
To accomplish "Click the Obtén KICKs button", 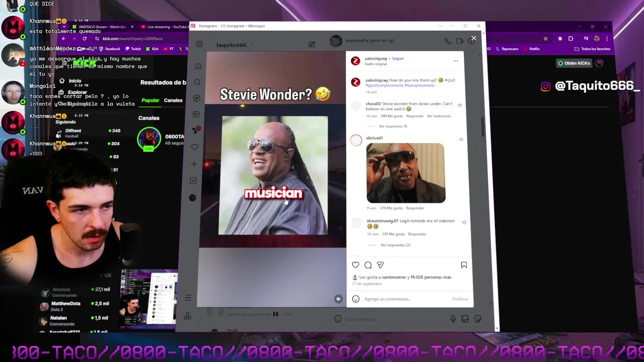I will 574,63.
